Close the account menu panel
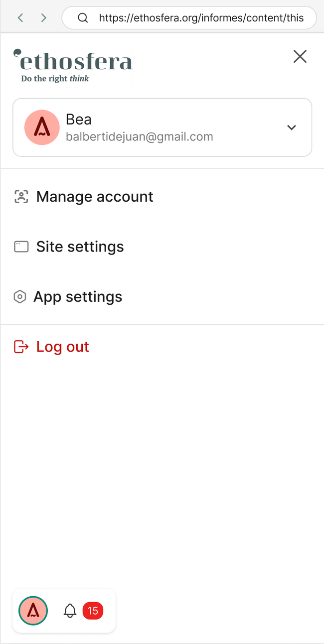This screenshot has height=644, width=324. [x=300, y=57]
